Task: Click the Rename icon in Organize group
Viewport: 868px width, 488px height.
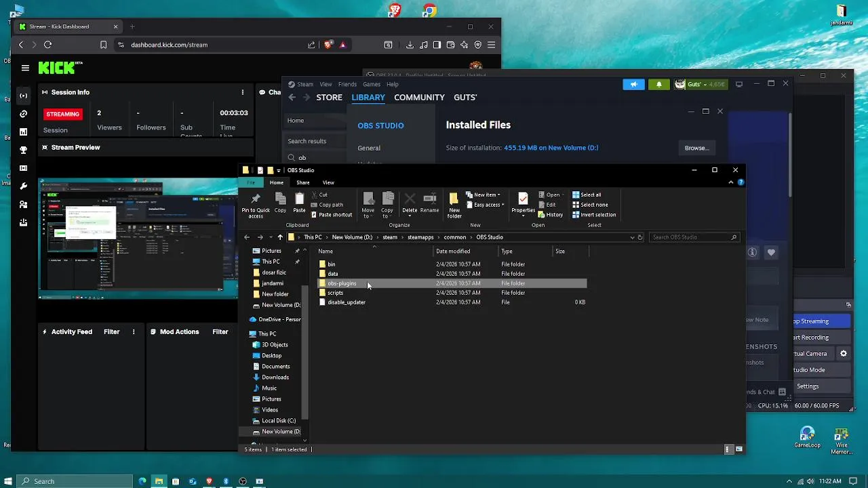Action: [429, 203]
